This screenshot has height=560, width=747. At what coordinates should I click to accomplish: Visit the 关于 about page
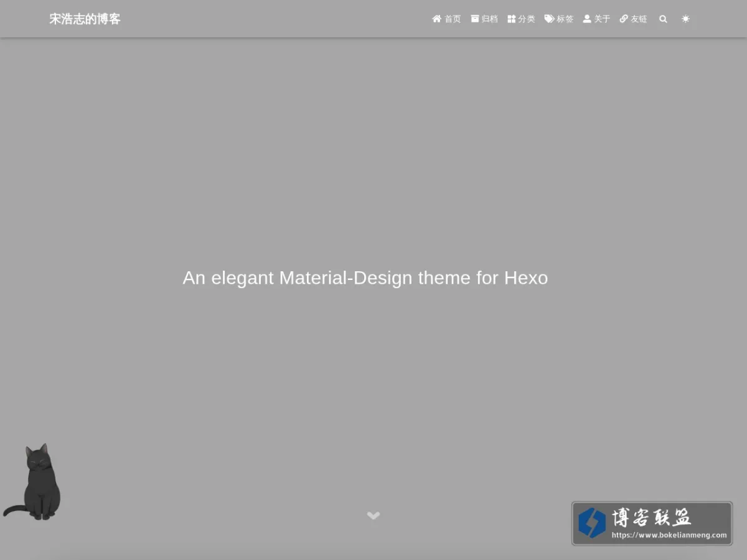pos(596,19)
